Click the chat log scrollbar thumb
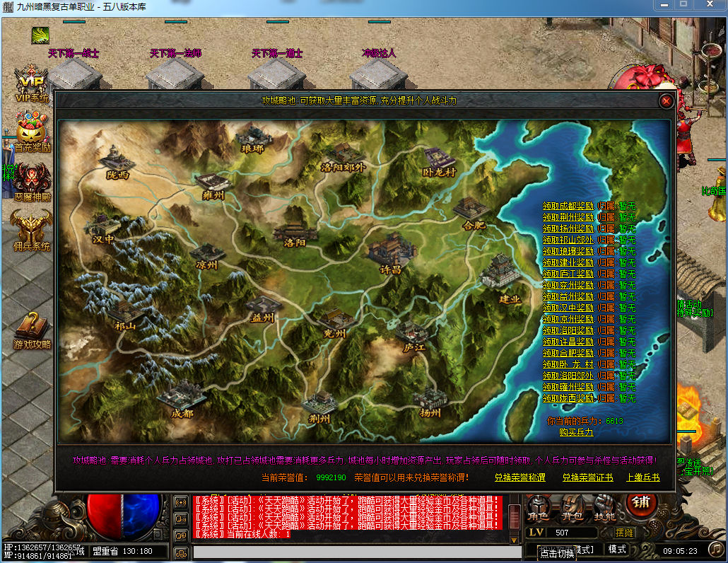 click(x=514, y=516)
